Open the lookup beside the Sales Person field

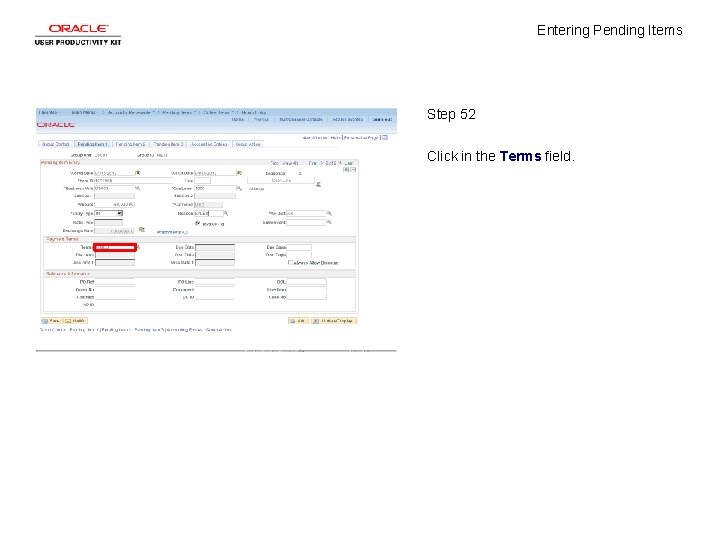coord(329,222)
